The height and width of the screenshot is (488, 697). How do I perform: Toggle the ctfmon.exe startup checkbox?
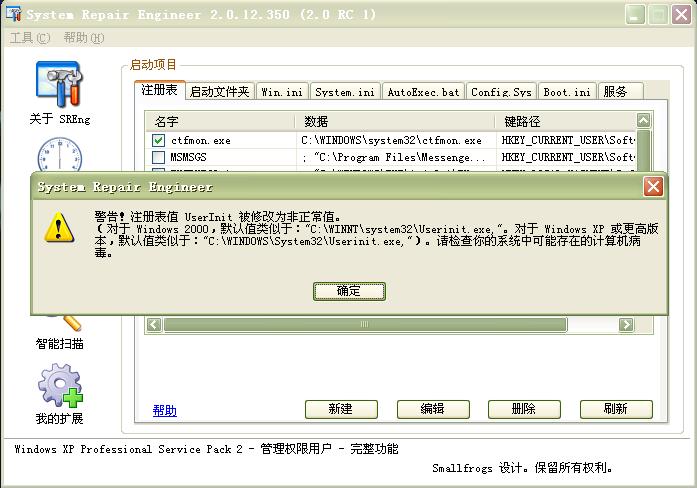[158, 140]
